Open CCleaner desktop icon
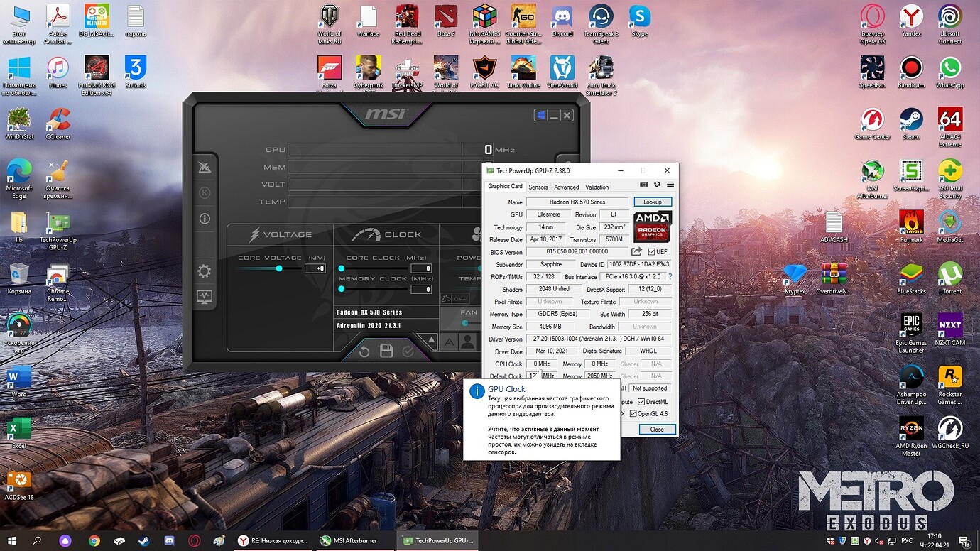This screenshot has height=551, width=980. (x=58, y=123)
